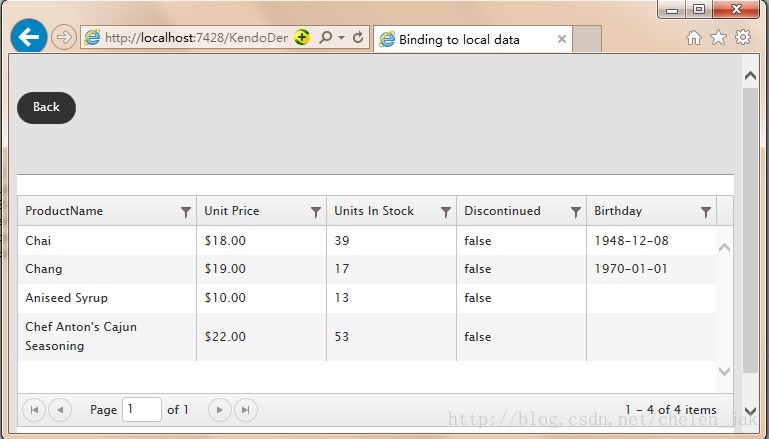Open the Discontinued column filter
This screenshot has height=439, width=769.
pos(576,212)
